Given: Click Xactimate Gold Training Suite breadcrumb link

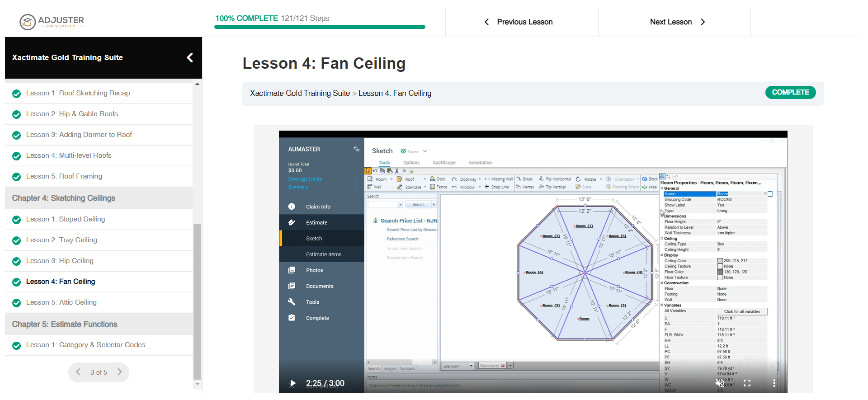Looking at the screenshot, I should pos(300,93).
